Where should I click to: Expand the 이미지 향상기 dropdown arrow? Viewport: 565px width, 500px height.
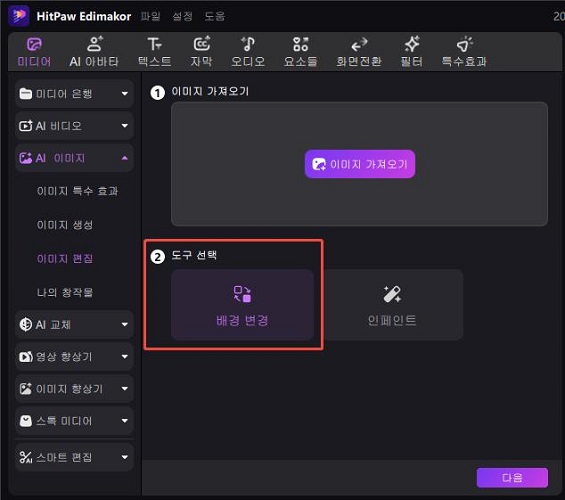(125, 389)
